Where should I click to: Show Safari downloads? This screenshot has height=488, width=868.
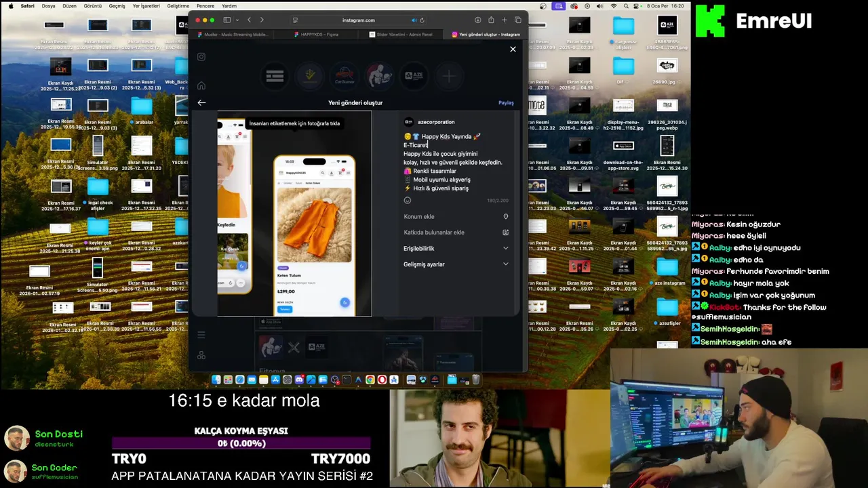477,20
